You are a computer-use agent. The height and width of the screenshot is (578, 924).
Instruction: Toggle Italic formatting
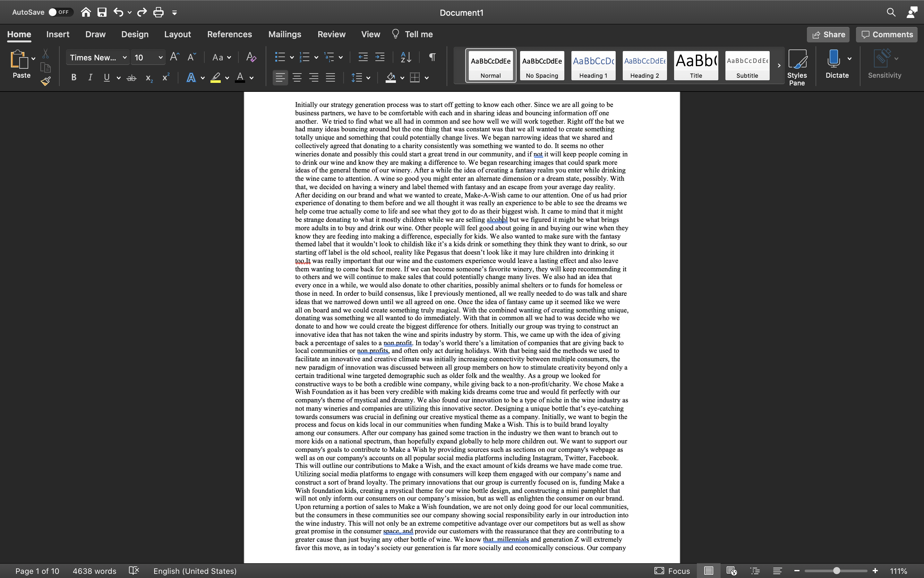tap(90, 78)
